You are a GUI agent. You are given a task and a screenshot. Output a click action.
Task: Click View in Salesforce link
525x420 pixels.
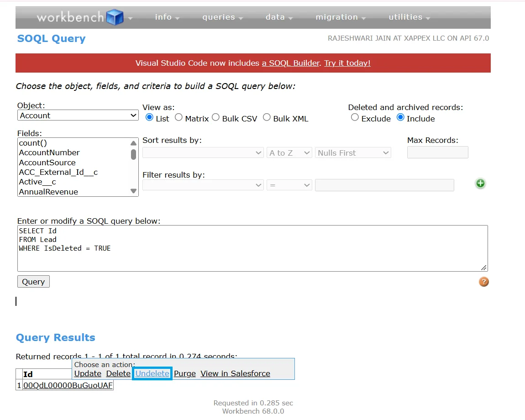click(235, 373)
